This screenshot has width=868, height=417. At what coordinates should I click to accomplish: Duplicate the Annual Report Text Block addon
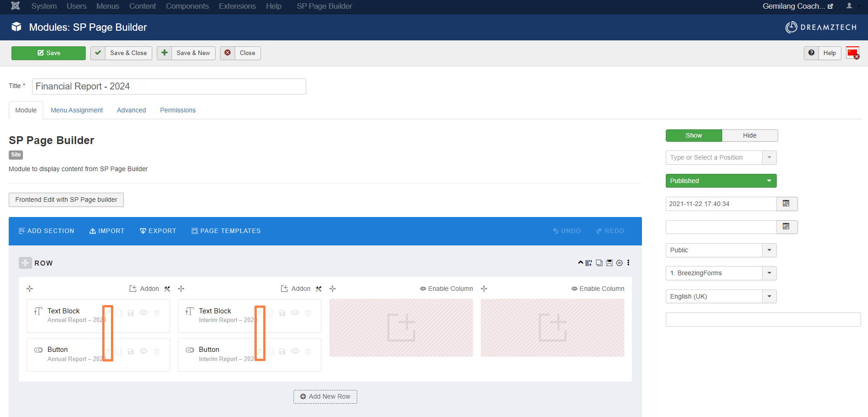coord(119,313)
